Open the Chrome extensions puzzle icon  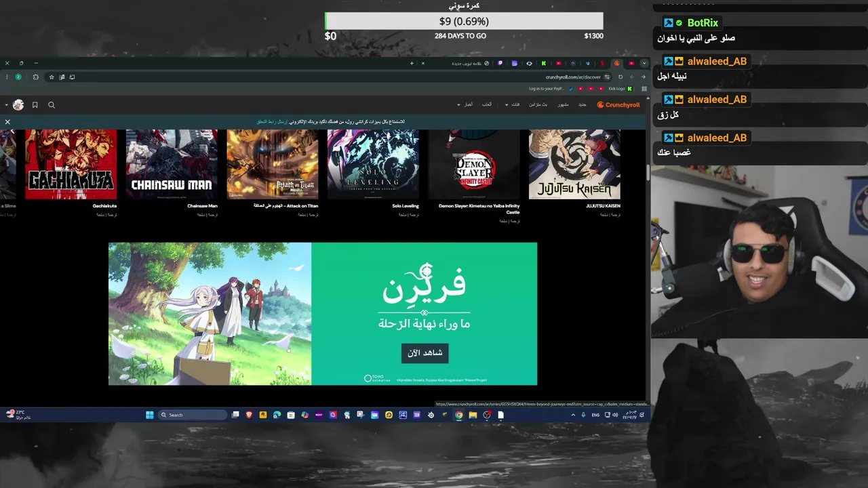pyautogui.click(x=36, y=77)
